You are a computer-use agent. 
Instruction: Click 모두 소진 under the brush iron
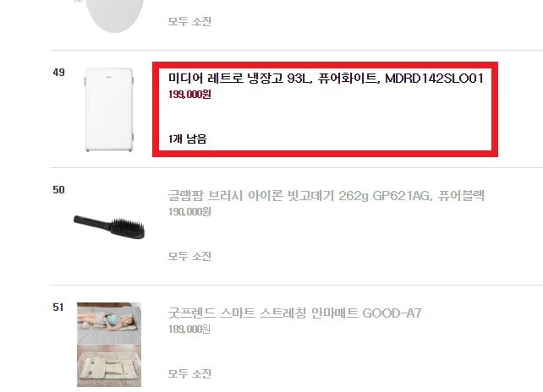(189, 256)
